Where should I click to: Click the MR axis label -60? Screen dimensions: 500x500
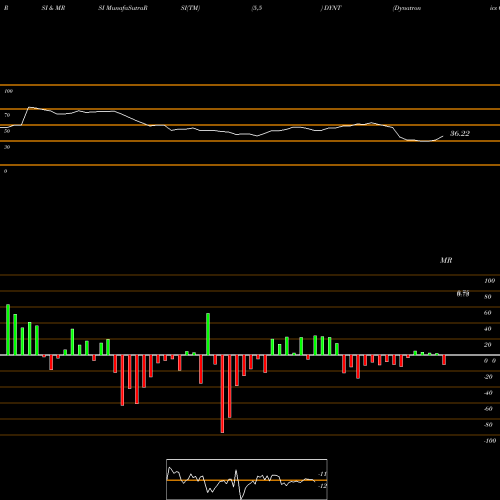click(488, 409)
